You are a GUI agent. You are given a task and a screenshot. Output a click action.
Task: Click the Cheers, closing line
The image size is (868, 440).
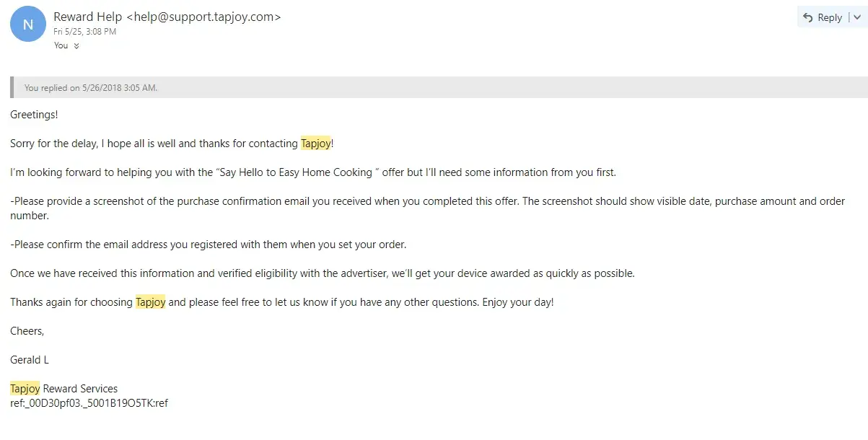pyautogui.click(x=27, y=331)
